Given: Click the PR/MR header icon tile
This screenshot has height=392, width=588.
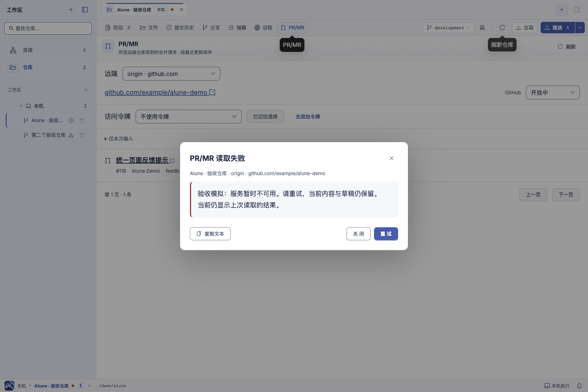Looking at the screenshot, I should [x=108, y=46].
